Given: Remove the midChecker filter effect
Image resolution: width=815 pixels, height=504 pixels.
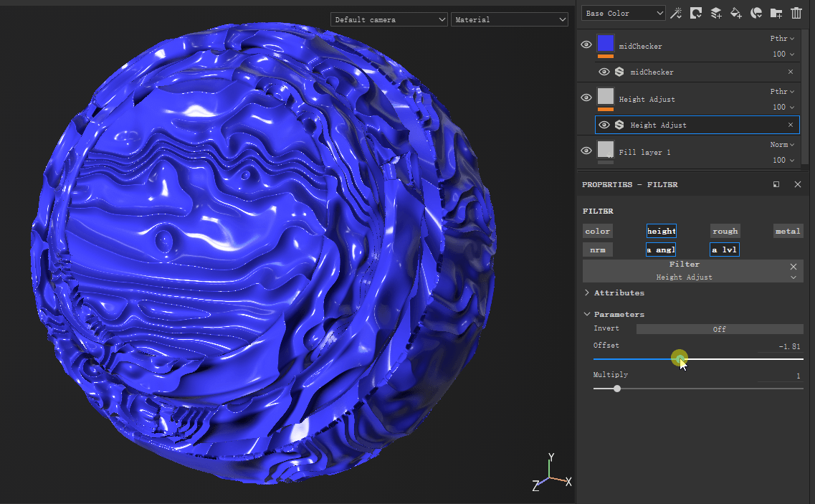Looking at the screenshot, I should pyautogui.click(x=791, y=72).
